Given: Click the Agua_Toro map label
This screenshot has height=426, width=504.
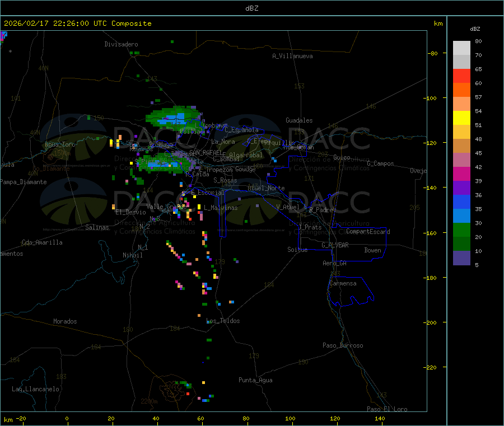Looking at the screenshot, I should 60,144.
